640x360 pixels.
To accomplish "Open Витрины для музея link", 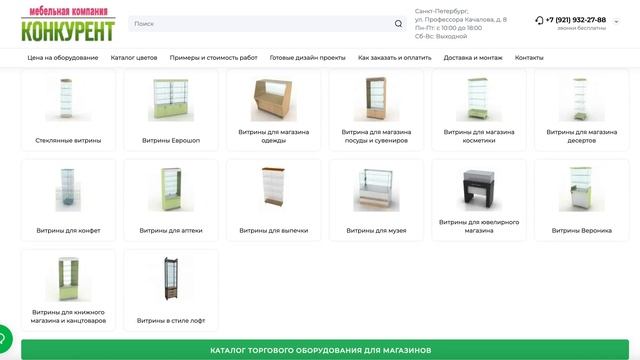I will coord(376,231).
